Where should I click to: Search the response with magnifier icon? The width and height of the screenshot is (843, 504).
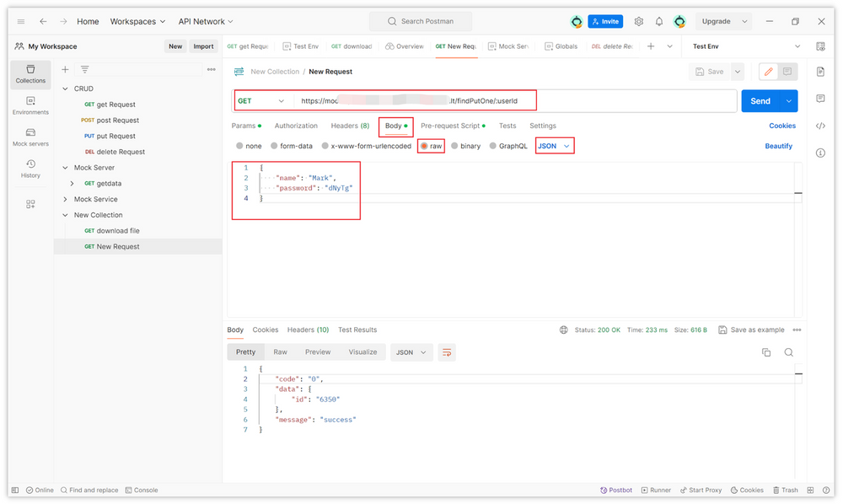789,352
